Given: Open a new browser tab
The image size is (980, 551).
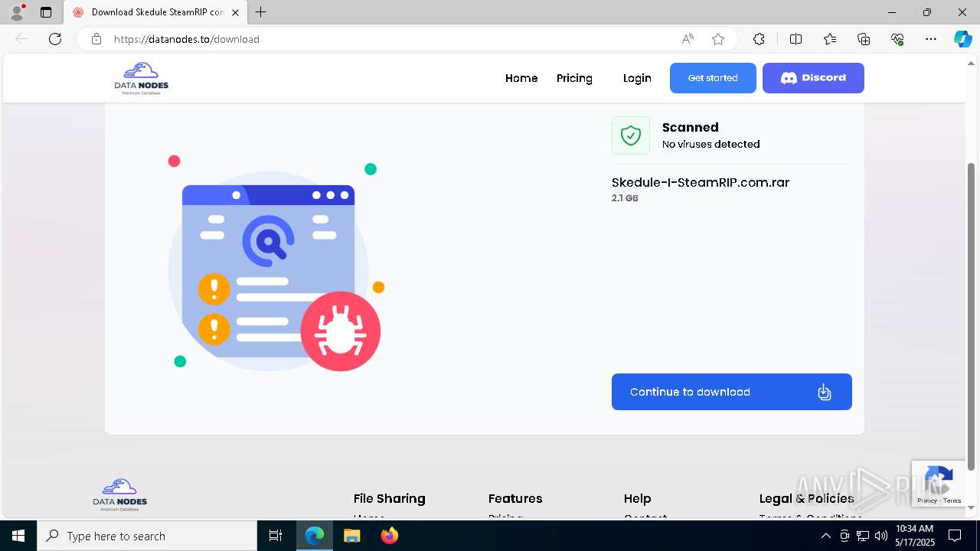Looking at the screenshot, I should [x=261, y=12].
